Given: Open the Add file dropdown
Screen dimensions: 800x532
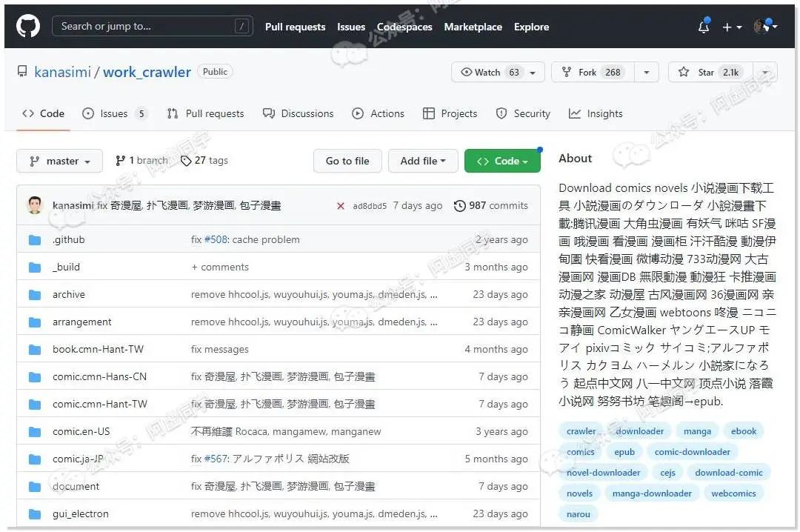Looking at the screenshot, I should coord(422,161).
